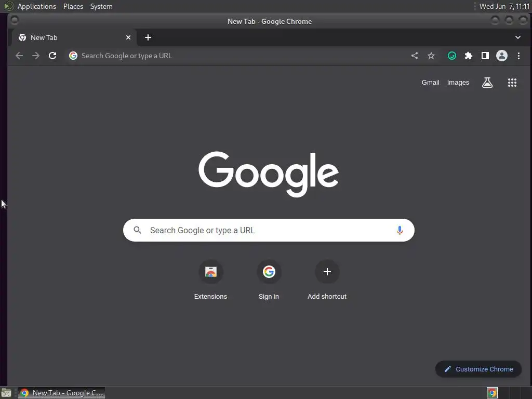The image size is (532, 399).
Task: Click the show desktop icon in bottom panel
Action: pyautogui.click(x=6, y=393)
